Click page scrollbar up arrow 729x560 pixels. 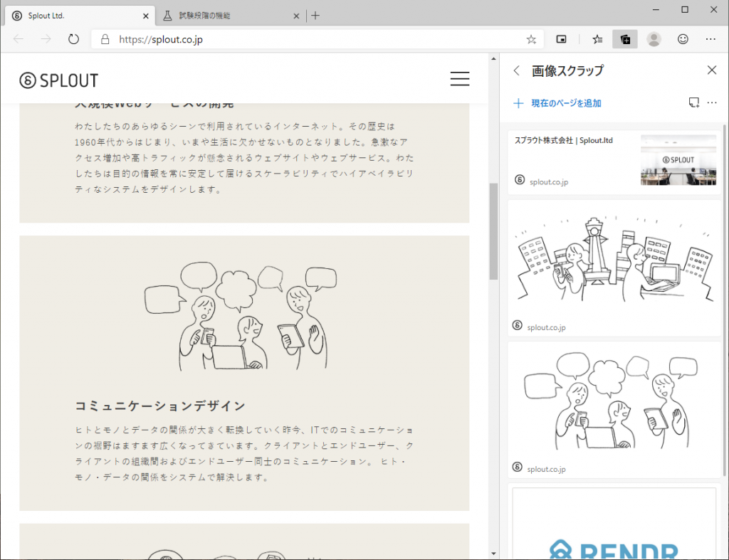(493, 58)
